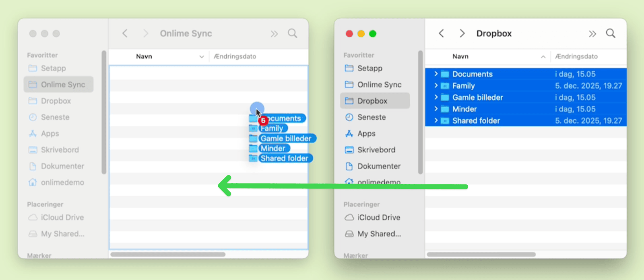Select Documents row name in Dropbox window

pyautogui.click(x=472, y=74)
